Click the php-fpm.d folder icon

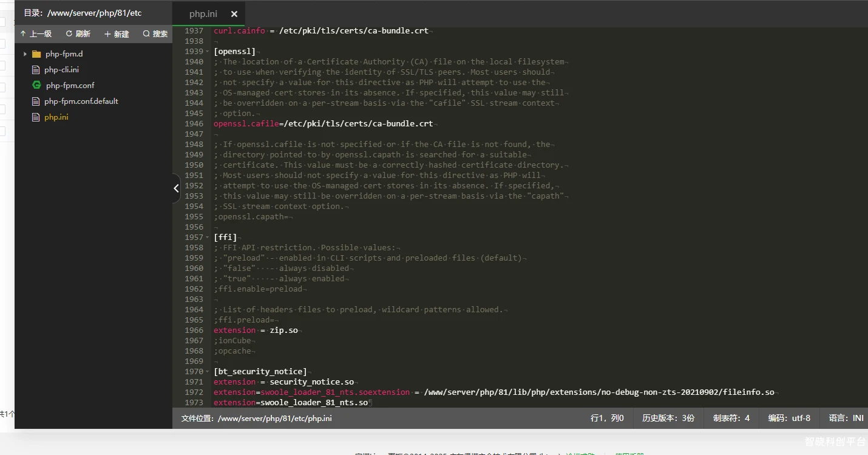(x=36, y=54)
